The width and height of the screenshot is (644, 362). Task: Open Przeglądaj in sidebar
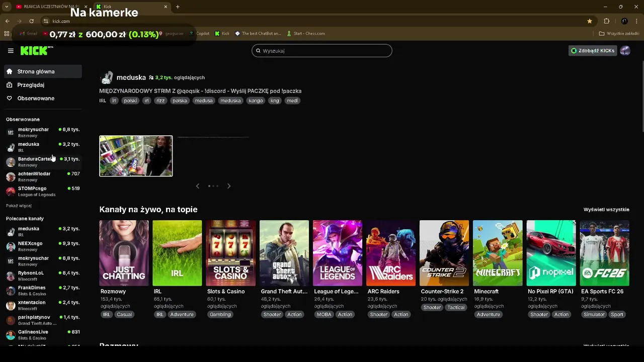tap(43, 85)
